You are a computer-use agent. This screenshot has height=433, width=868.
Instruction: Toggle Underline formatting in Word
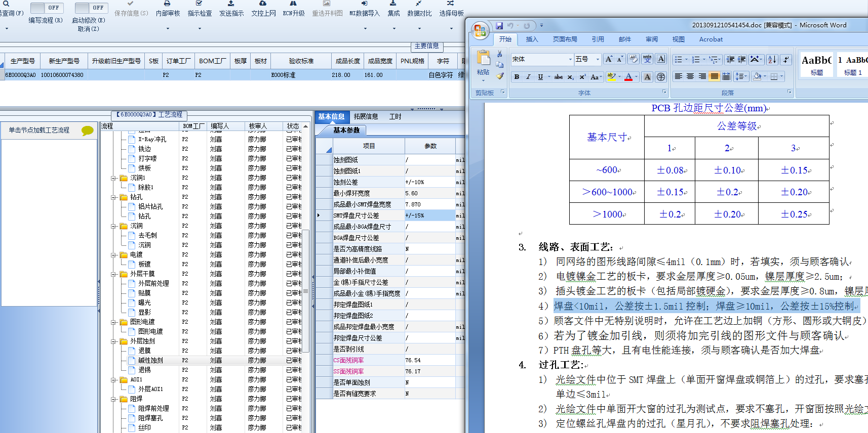pyautogui.click(x=540, y=77)
